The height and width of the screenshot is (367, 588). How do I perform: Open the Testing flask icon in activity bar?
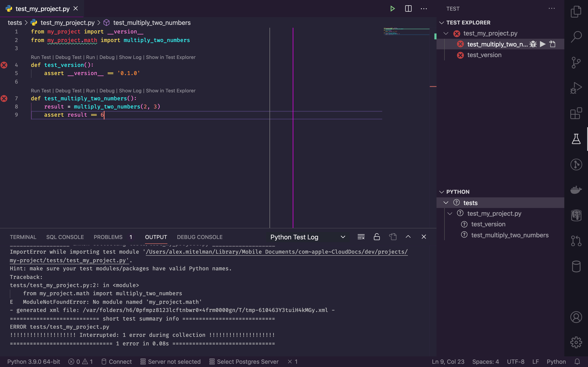[x=576, y=139]
